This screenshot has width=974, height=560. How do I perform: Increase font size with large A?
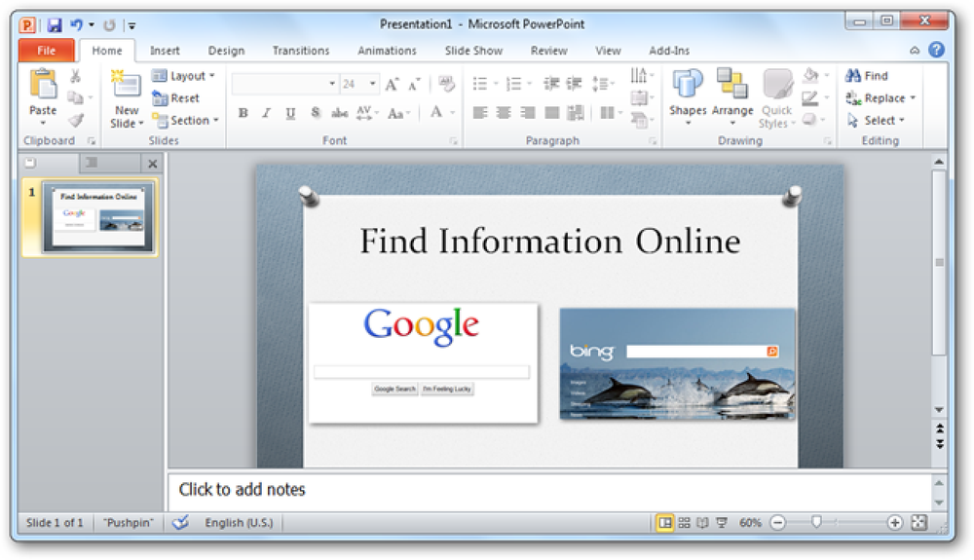tap(392, 85)
